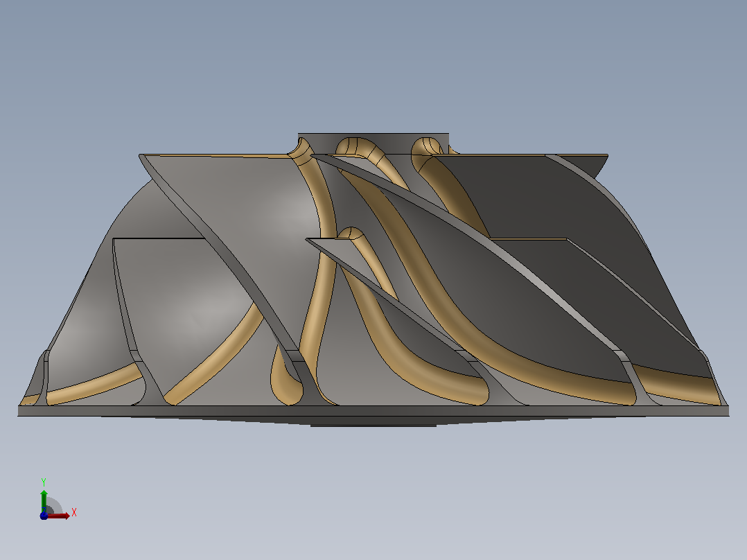
Task: Click the green Y axis arrow of triad
Action: point(44,501)
